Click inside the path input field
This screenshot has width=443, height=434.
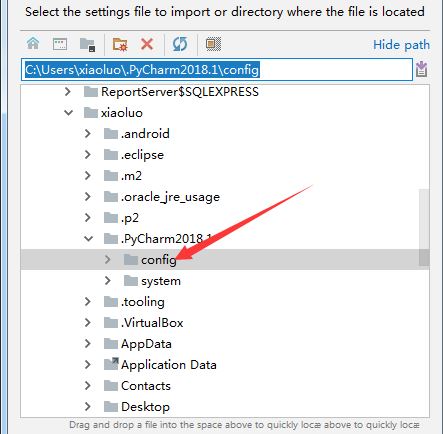tap(217, 70)
